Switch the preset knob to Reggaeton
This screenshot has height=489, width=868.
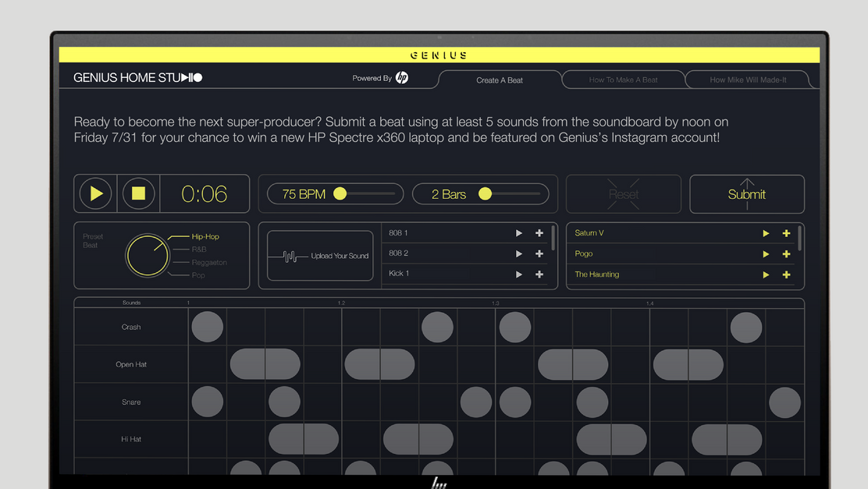205,261
